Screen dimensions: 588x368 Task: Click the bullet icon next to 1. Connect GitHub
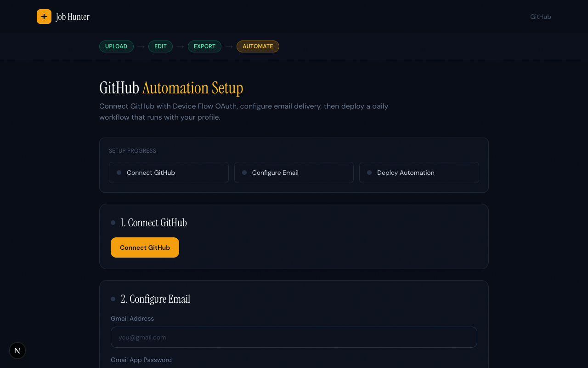point(113,222)
